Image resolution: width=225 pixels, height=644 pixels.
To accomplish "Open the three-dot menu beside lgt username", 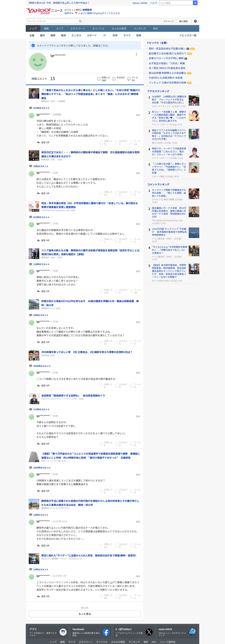I will click(x=136, y=54).
